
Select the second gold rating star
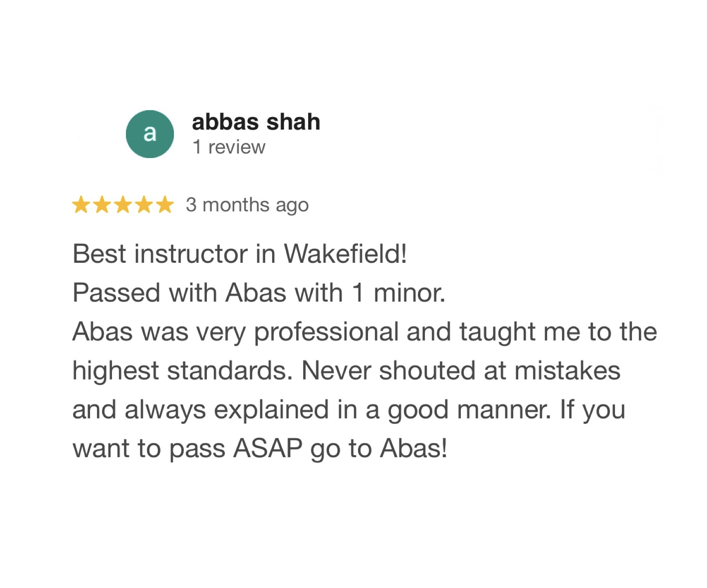click(x=102, y=205)
